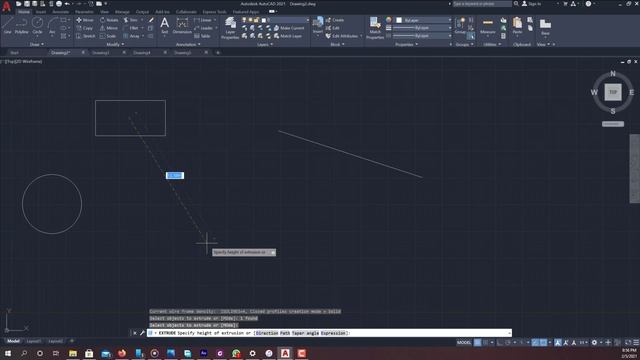Toggle object snap in status bar
640x360 pixels.
[543, 342]
